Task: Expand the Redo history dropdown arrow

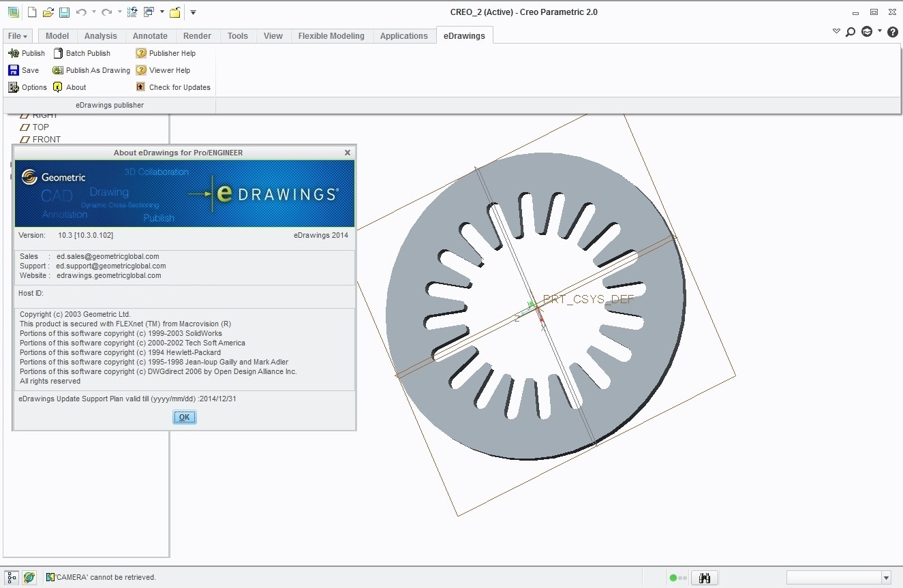Action: point(119,12)
